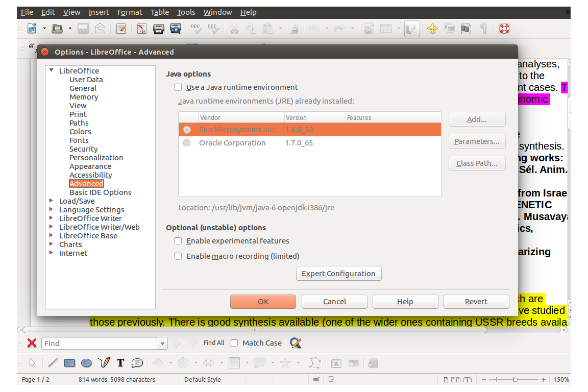Viewport: 588px width, 392px height.
Task: Click the New Document toolbar icon
Action: (32, 29)
